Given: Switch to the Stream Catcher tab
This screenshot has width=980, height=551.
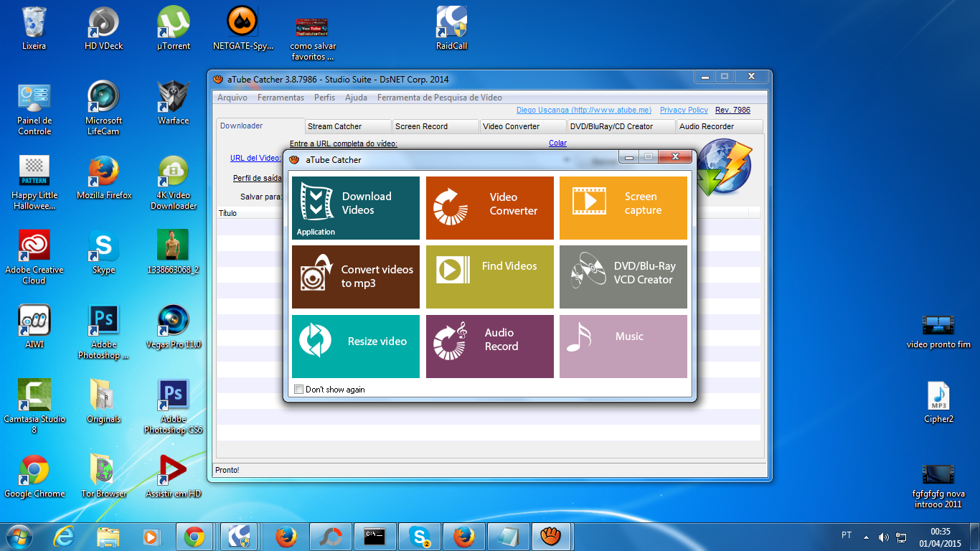Looking at the screenshot, I should (x=348, y=126).
